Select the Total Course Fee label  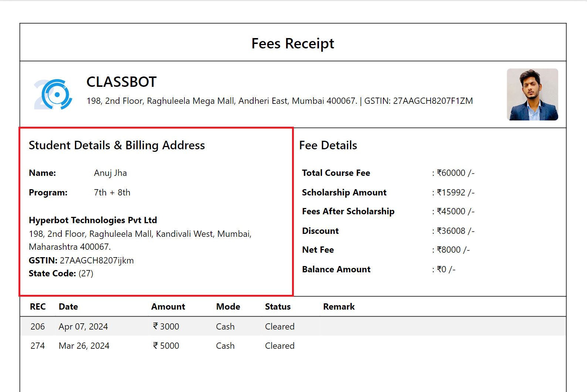click(336, 173)
